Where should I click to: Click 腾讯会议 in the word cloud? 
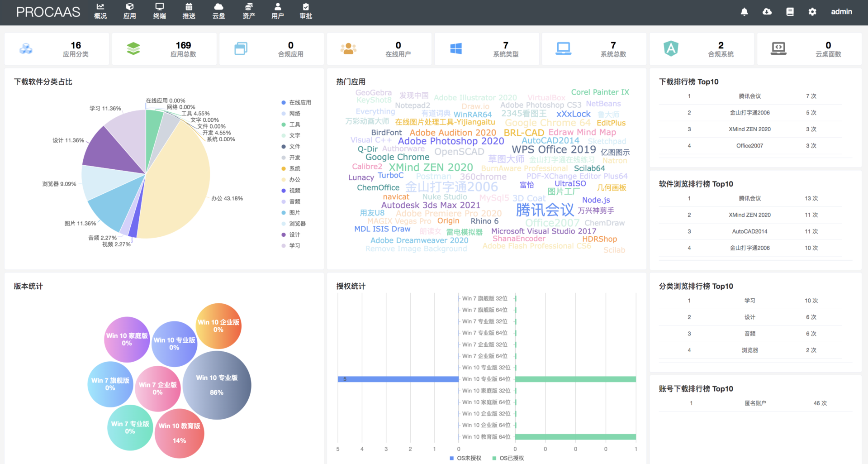click(x=545, y=210)
